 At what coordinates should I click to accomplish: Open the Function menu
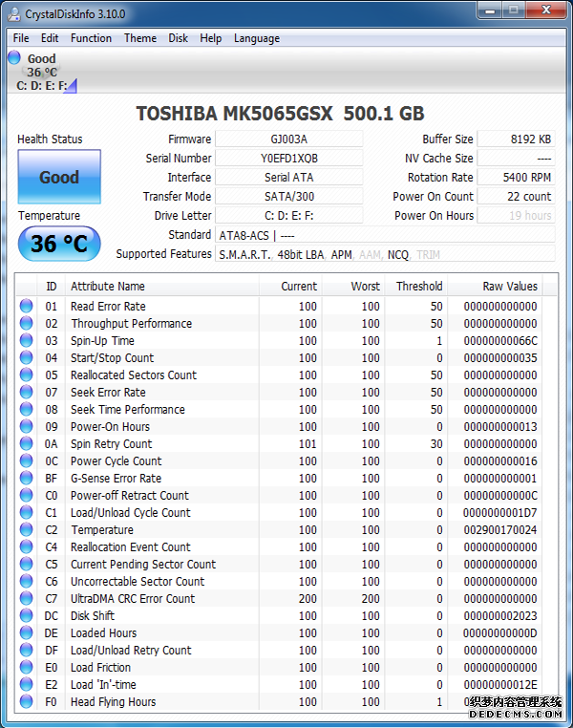tap(91, 38)
